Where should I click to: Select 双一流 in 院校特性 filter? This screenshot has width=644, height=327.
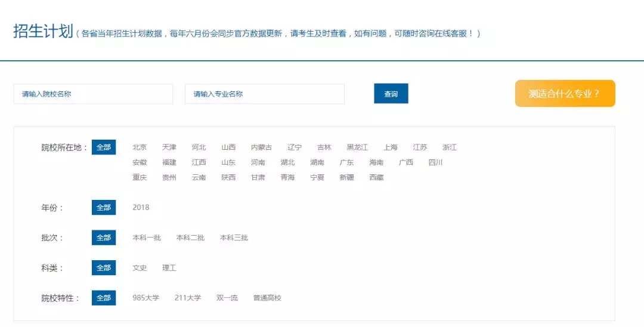click(x=227, y=298)
